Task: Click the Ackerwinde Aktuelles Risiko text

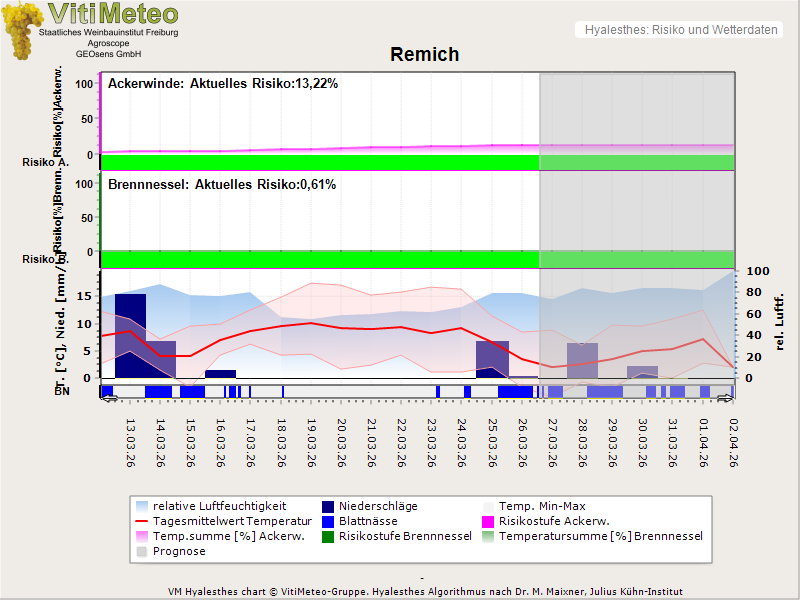Action: pos(222,84)
